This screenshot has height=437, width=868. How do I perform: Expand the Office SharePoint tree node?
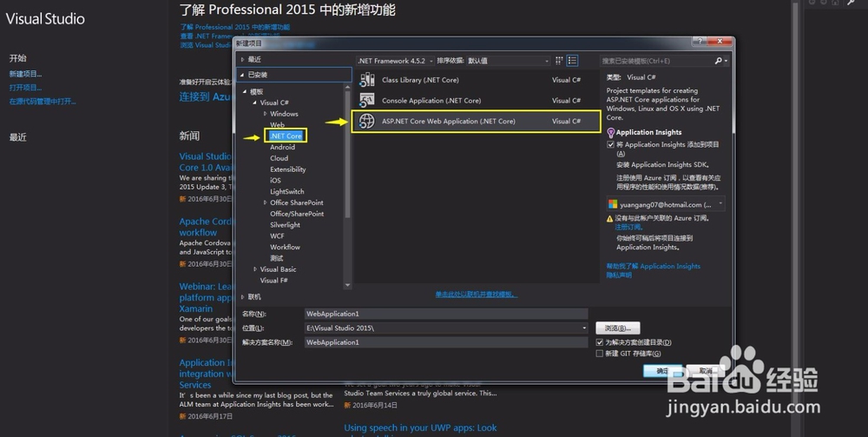(x=265, y=202)
